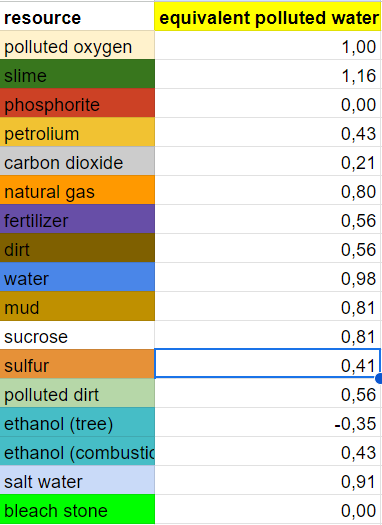Click the 'slime' cell
This screenshot has height=525, width=382.
coord(77,74)
